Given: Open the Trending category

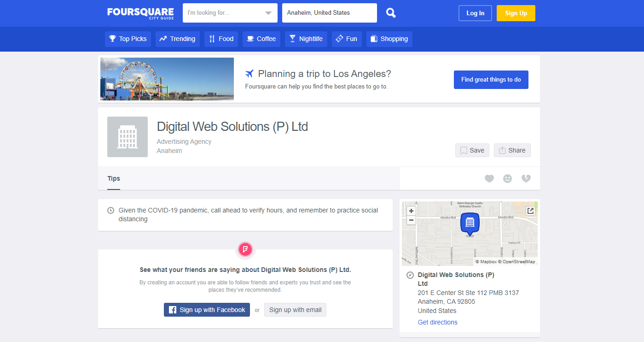Looking at the screenshot, I should [178, 39].
